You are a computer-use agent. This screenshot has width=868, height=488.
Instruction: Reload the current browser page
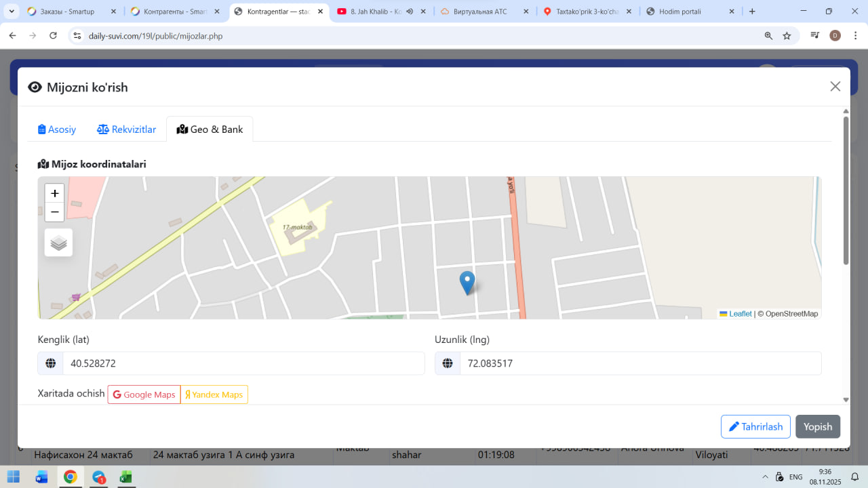pos(54,36)
